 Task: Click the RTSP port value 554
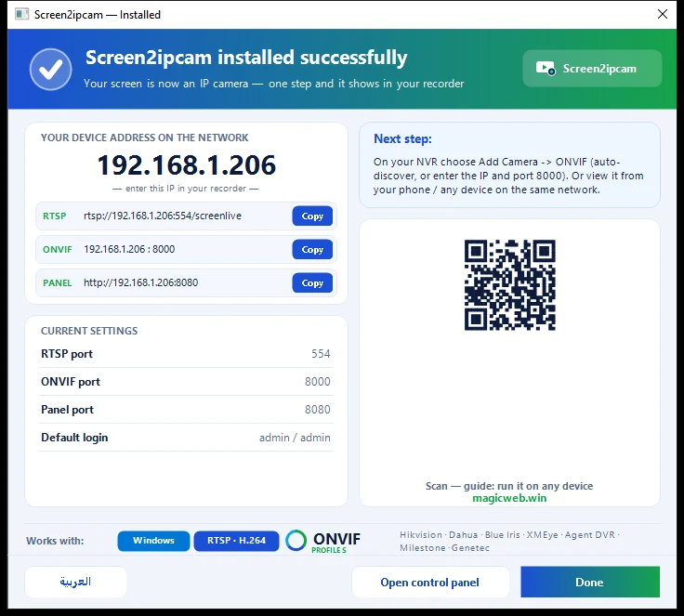(321, 354)
